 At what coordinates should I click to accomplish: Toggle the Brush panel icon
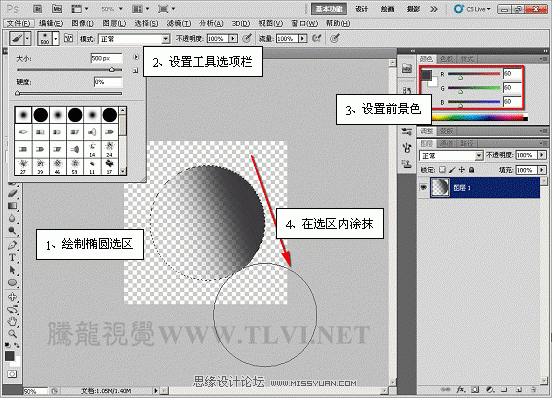(69, 38)
